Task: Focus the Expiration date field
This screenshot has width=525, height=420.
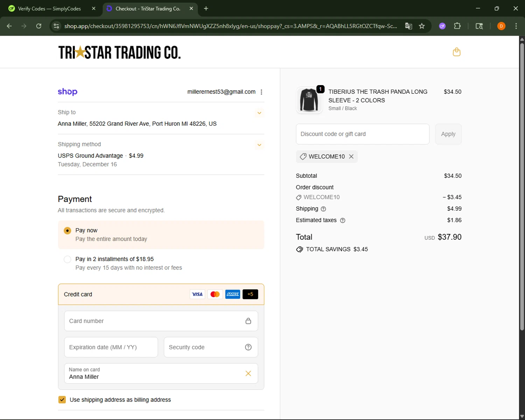Action: [111, 347]
